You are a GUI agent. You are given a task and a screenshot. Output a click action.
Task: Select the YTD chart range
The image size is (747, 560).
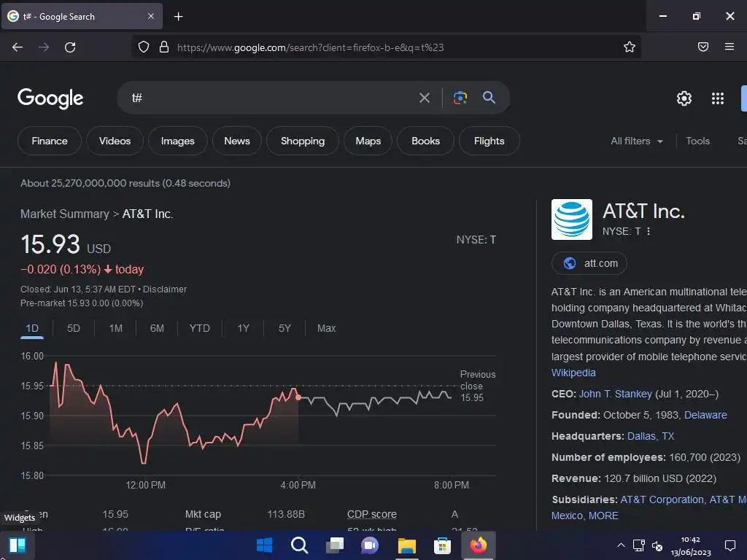pyautogui.click(x=200, y=328)
